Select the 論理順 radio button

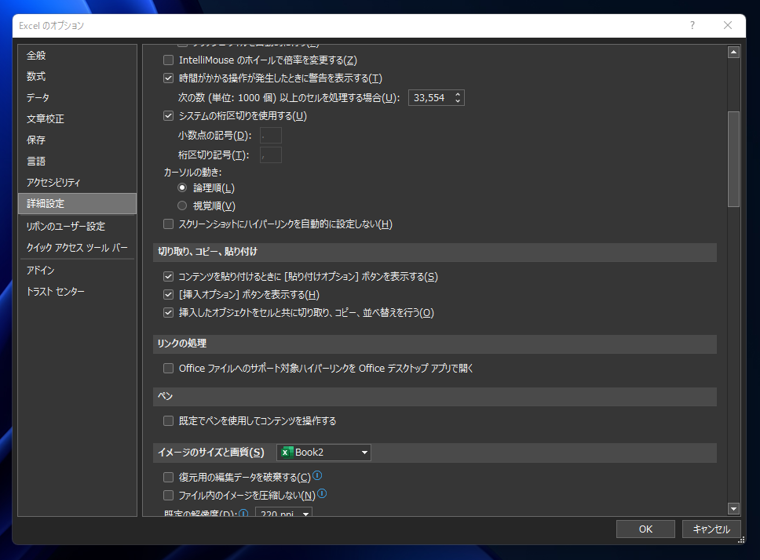click(182, 188)
